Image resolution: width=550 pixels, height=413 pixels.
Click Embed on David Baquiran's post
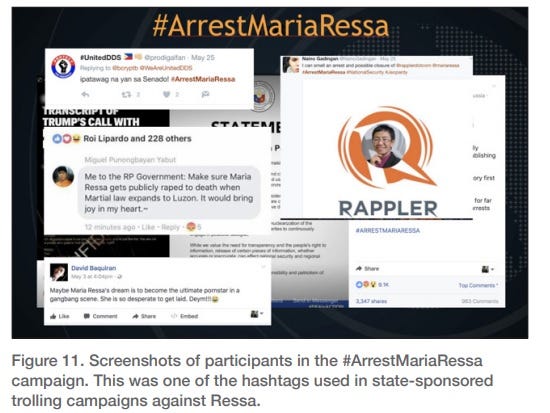(x=185, y=316)
